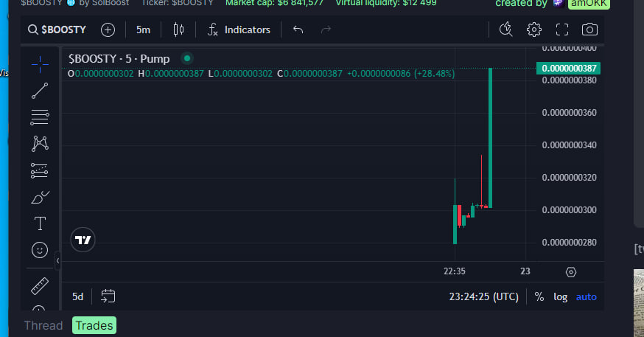Toggle the green market status dot
644x337 pixels.
(187, 58)
